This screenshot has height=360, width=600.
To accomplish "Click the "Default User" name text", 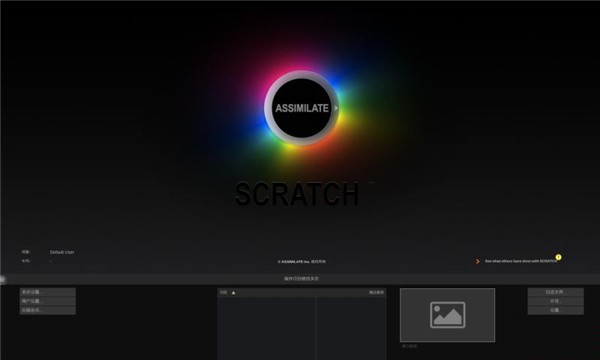I will (x=62, y=252).
